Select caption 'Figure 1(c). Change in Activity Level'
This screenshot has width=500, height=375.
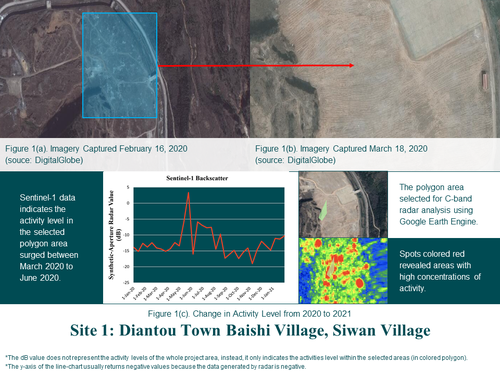[x=249, y=314]
